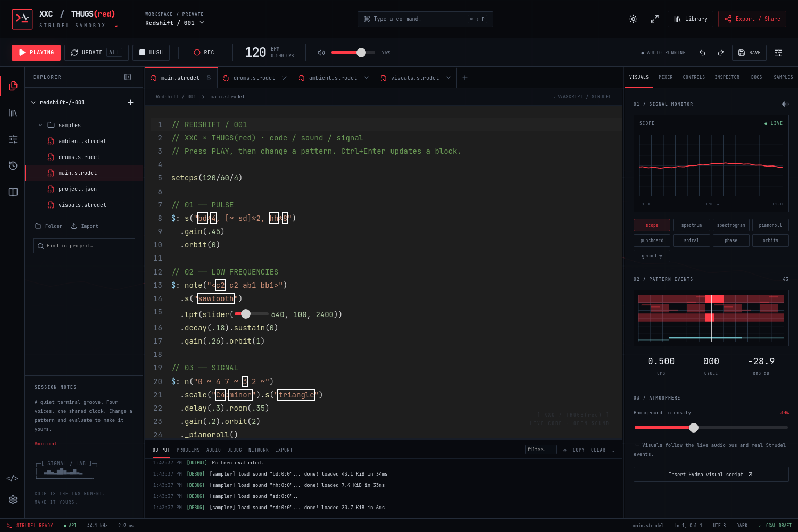Add a new editor tab
The height and width of the screenshot is (532, 798).
[x=465, y=78]
